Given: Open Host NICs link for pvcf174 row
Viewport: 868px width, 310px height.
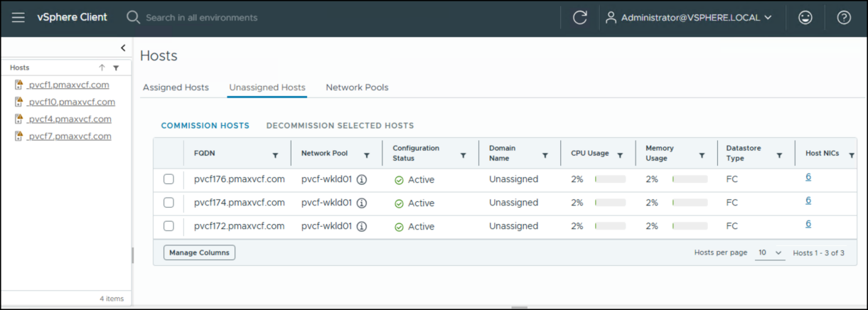Looking at the screenshot, I should tap(808, 201).
